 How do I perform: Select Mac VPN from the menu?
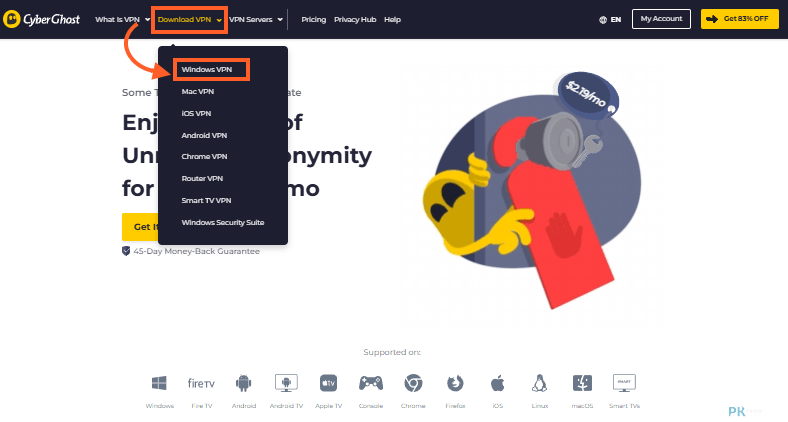tap(198, 91)
